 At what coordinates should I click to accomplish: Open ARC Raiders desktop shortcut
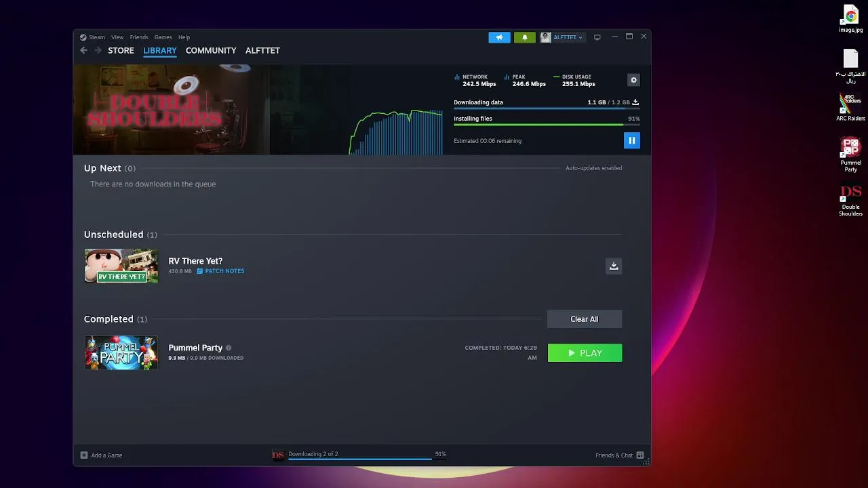(x=850, y=107)
